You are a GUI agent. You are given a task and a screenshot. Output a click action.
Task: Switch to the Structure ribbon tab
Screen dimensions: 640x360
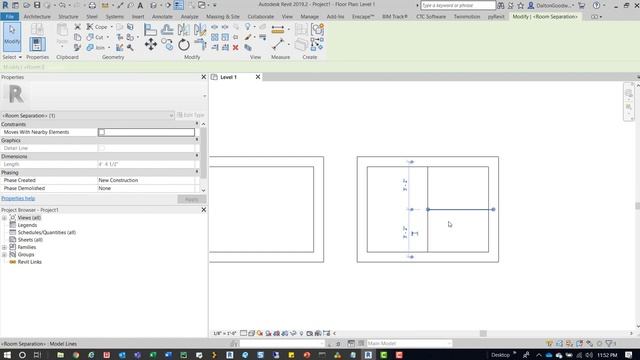pyautogui.click(x=68, y=17)
